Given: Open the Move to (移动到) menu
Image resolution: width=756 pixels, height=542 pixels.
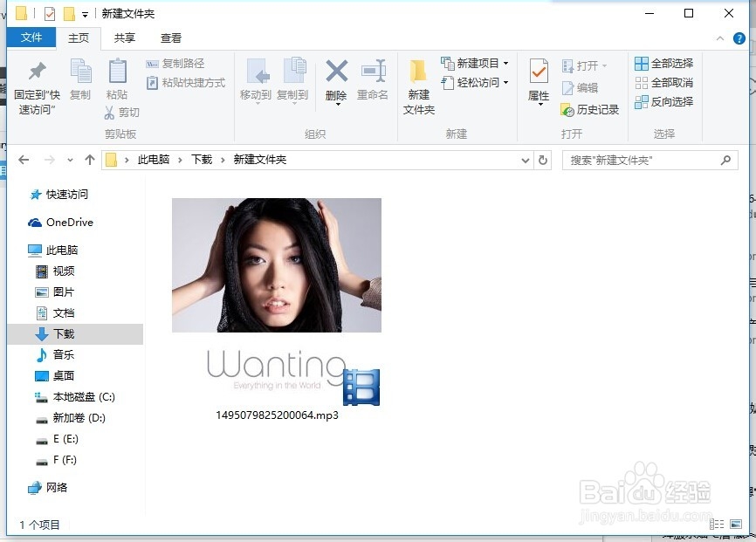Looking at the screenshot, I should click(256, 80).
